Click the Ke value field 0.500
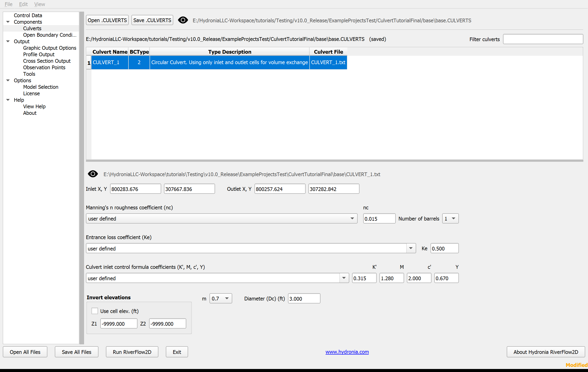588x372 pixels. tap(444, 248)
